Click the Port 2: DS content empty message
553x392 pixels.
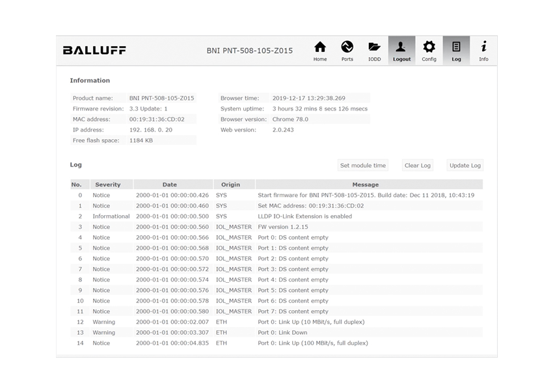(x=293, y=258)
